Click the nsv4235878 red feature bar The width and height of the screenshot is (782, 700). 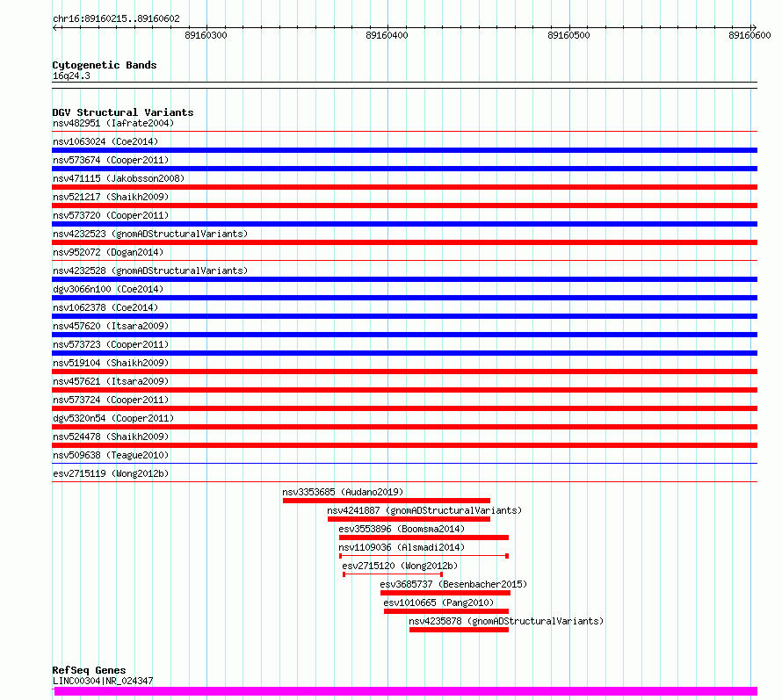point(459,630)
